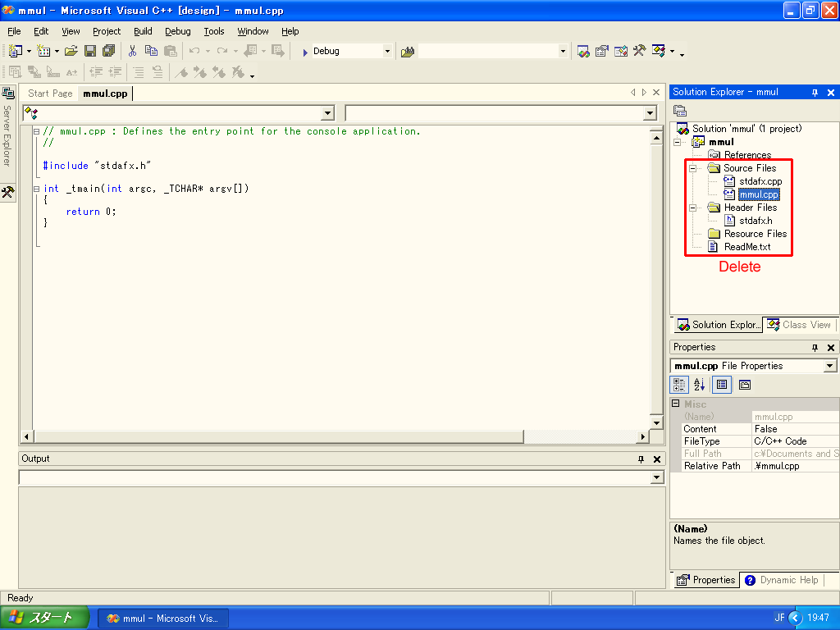This screenshot has width=840, height=630.
Task: Click the Find in Files icon
Action: tap(408, 52)
